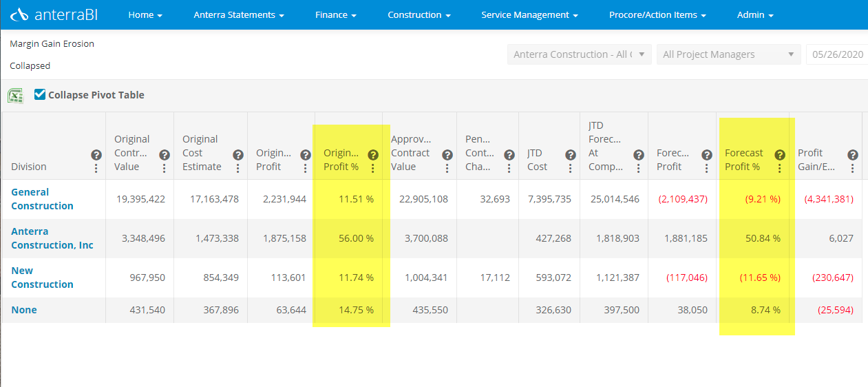This screenshot has width=868, height=387.
Task: Open help icon for JTD Cost column
Action: tap(571, 155)
